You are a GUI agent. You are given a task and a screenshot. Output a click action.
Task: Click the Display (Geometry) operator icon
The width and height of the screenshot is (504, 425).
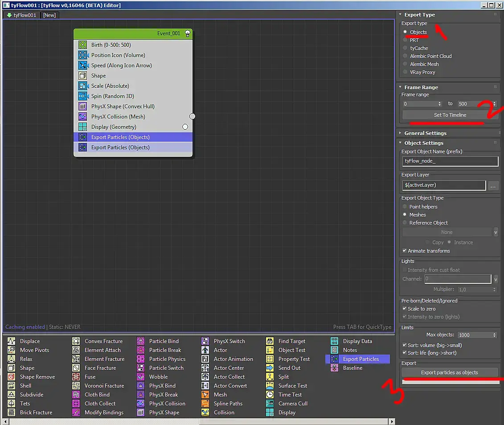[82, 127]
